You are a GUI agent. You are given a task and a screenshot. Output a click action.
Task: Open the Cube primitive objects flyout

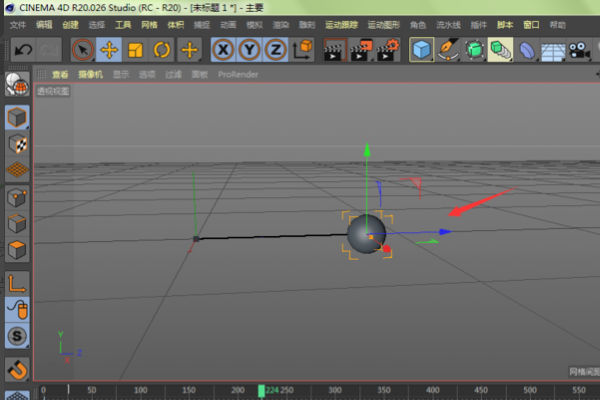423,49
